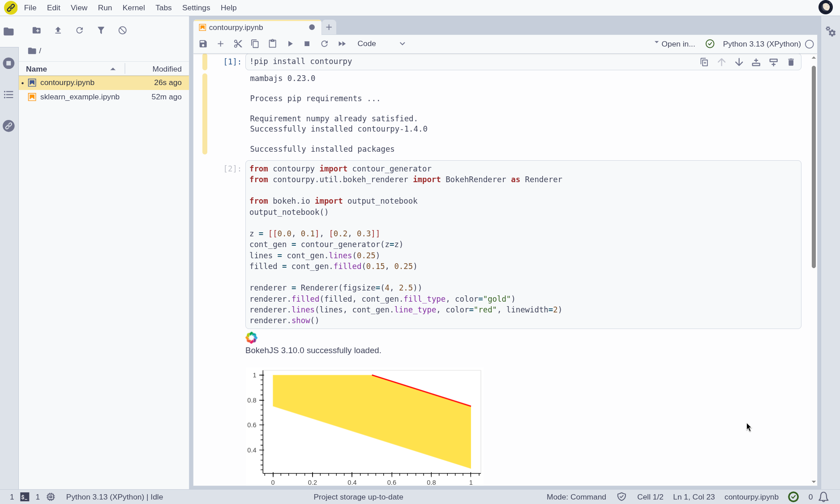This screenshot has width=840, height=504.
Task: Click the notebook vertical scrollbar thumb
Action: click(814, 167)
